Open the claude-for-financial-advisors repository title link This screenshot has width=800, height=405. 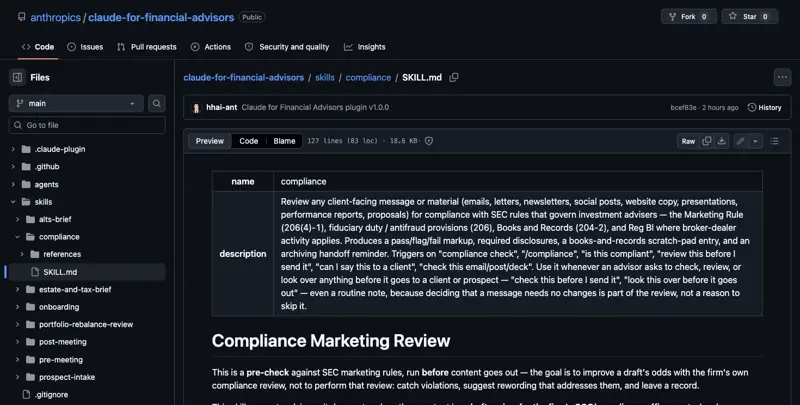pos(161,17)
